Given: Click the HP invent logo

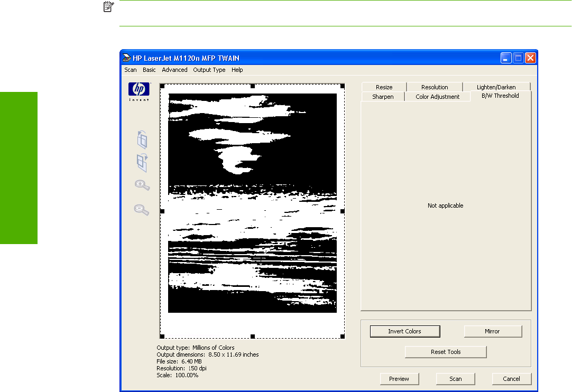Looking at the screenshot, I should (x=140, y=91).
